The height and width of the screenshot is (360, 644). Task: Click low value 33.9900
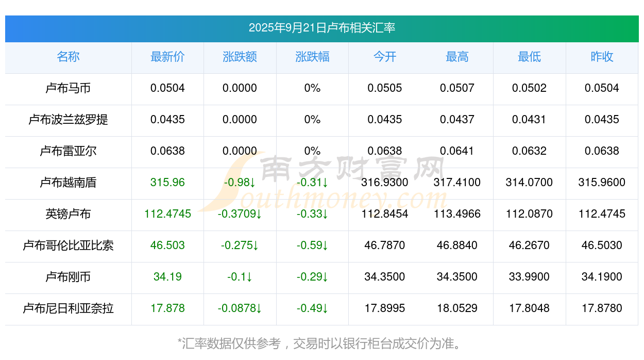click(530, 277)
